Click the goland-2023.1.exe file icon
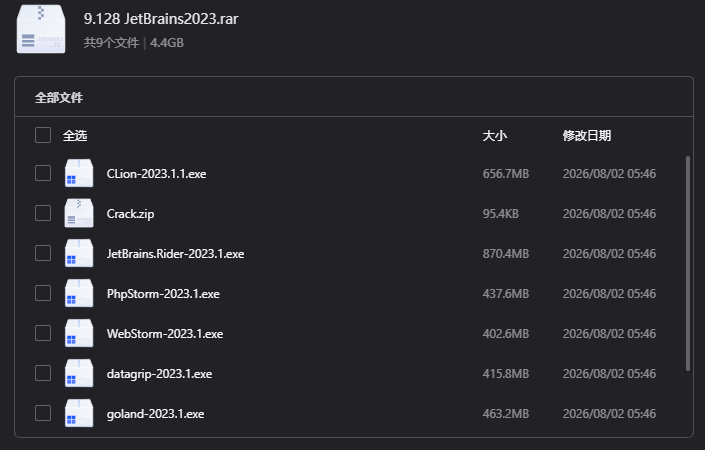The width and height of the screenshot is (705, 450). click(x=79, y=413)
